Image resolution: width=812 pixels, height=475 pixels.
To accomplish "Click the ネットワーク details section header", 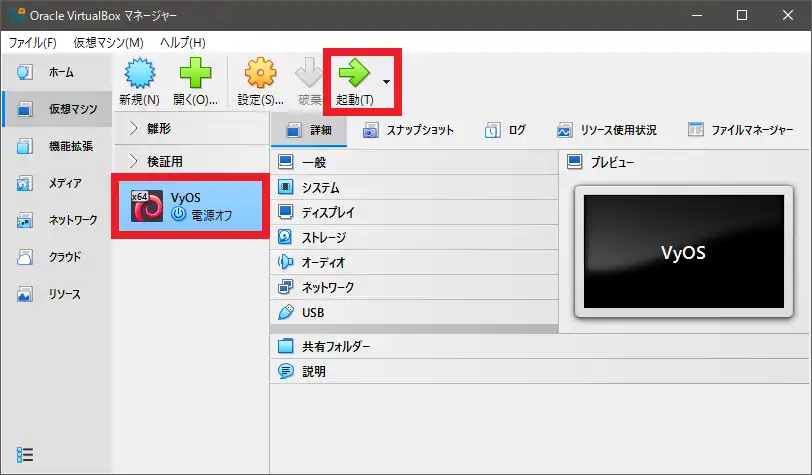I will coord(414,287).
